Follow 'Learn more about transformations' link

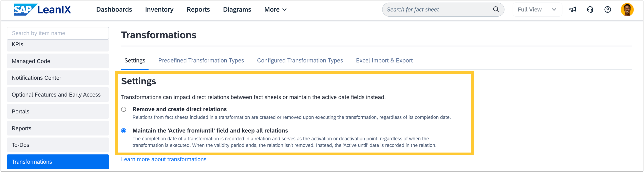click(164, 159)
